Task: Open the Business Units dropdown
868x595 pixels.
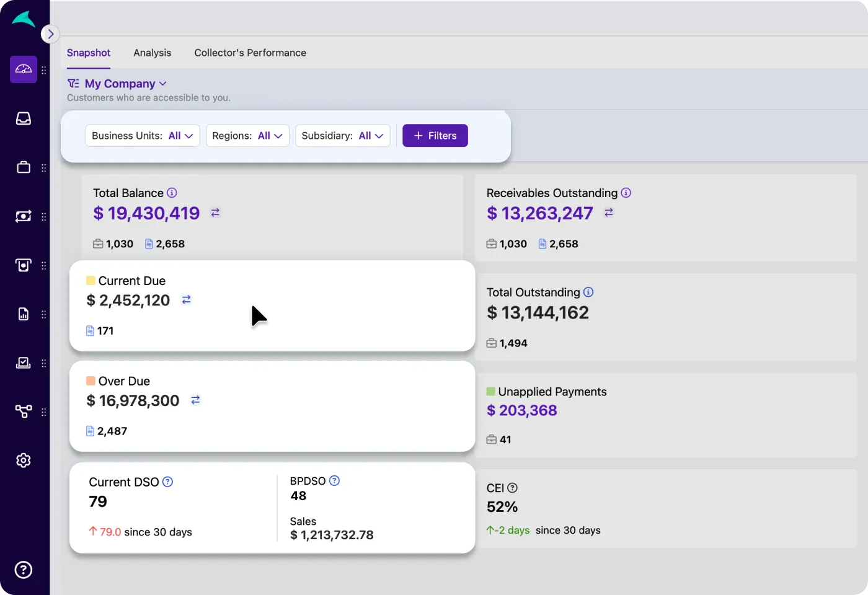Action: pos(143,136)
